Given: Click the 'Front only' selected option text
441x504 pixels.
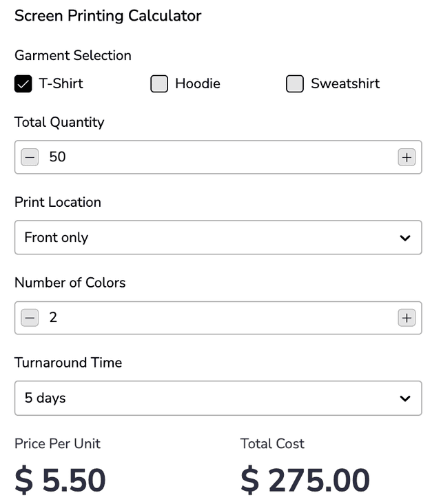Looking at the screenshot, I should 57,238.
